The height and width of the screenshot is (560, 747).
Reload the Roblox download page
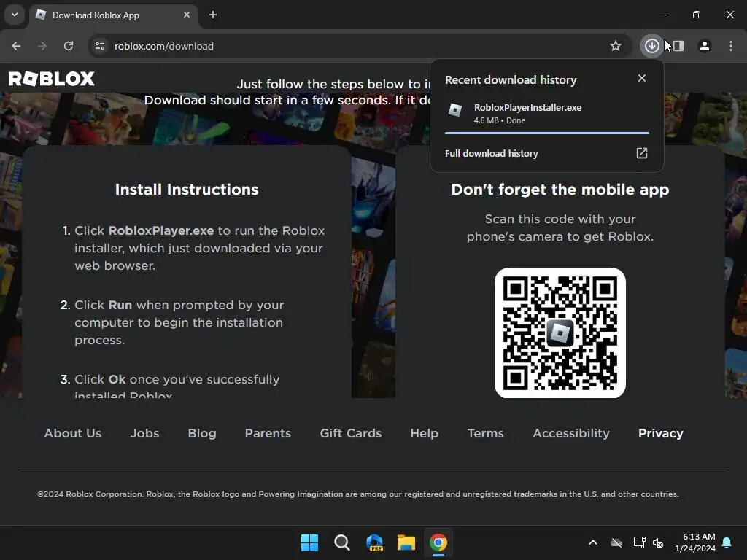69,46
